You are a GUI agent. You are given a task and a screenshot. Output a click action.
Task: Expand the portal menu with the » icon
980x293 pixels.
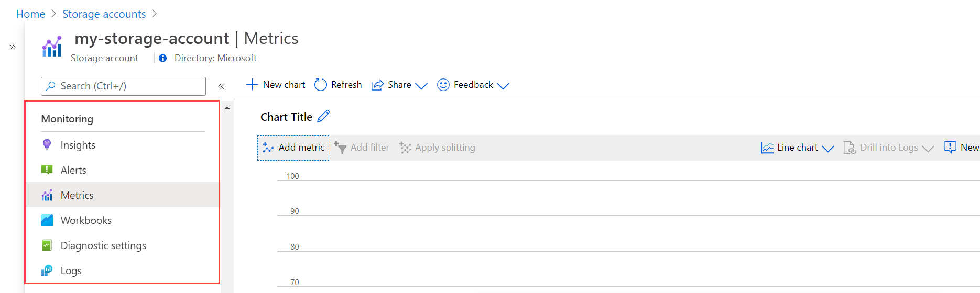(13, 47)
